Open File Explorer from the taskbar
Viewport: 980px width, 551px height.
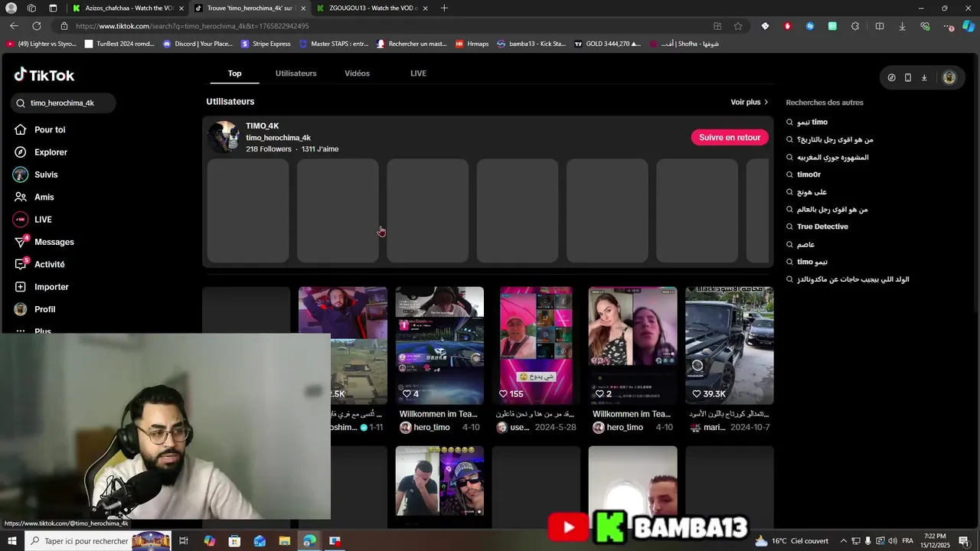click(284, 541)
